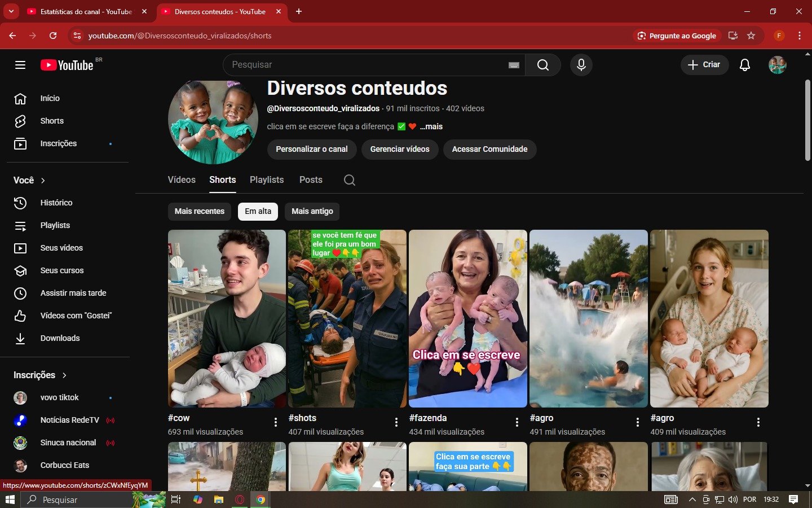
Task: Click the search magnifier button
Action: pos(542,65)
